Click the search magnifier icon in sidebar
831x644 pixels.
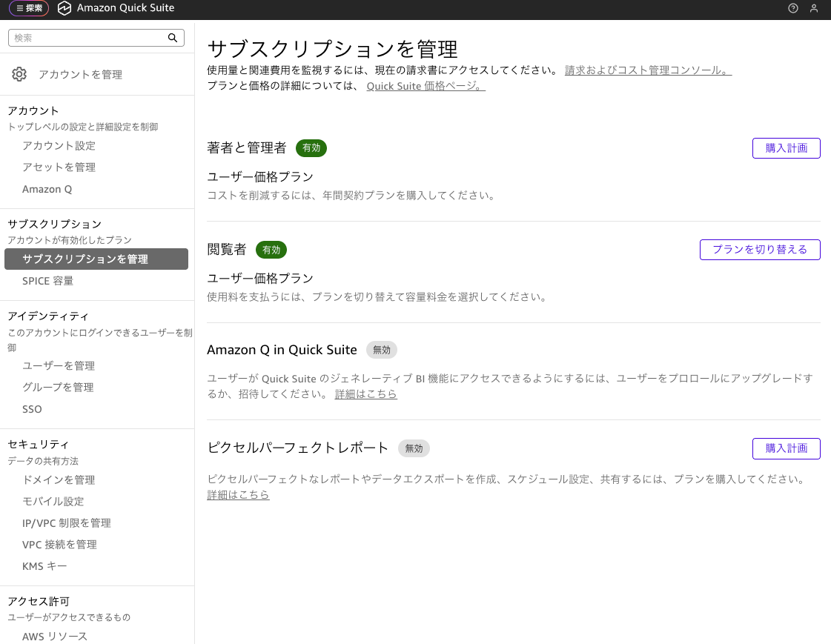[x=173, y=38]
